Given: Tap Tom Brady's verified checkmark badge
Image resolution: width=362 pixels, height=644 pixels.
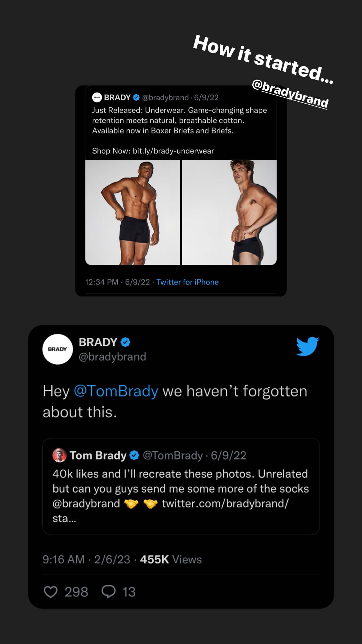Looking at the screenshot, I should 134,455.
